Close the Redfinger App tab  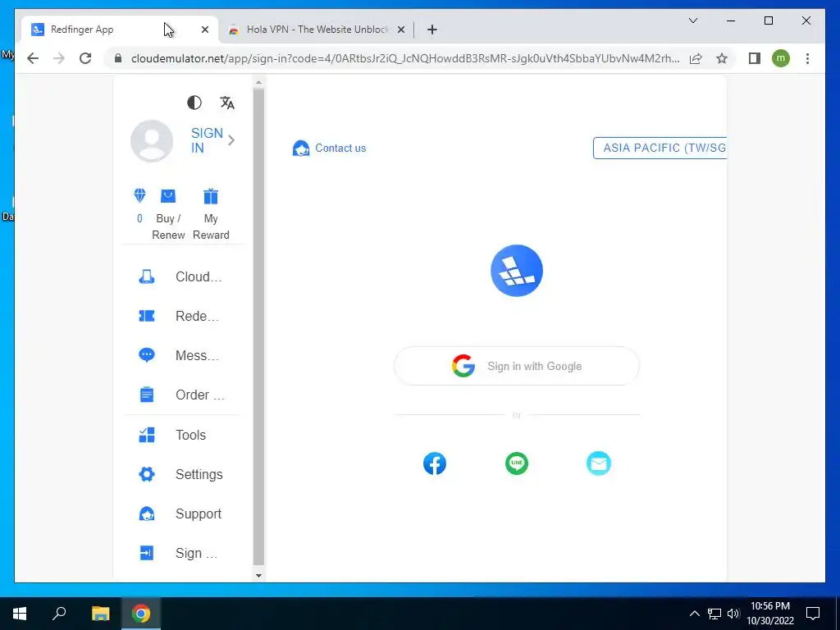point(204,30)
